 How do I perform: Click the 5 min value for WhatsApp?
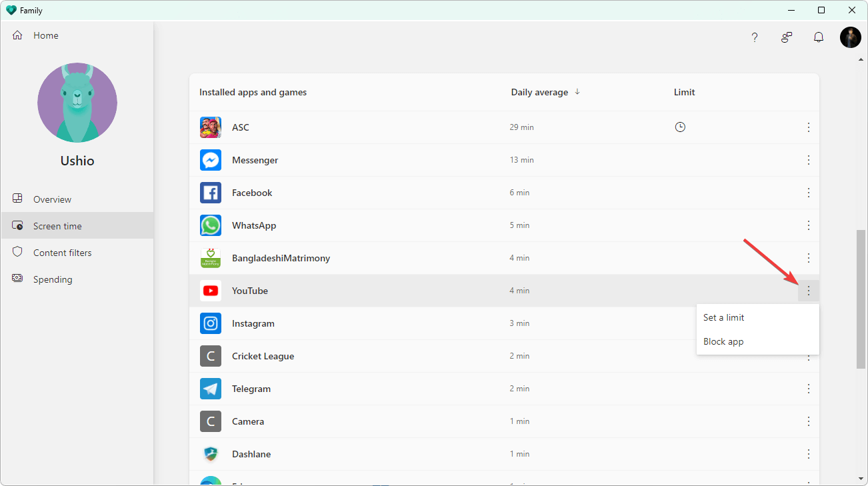point(520,225)
